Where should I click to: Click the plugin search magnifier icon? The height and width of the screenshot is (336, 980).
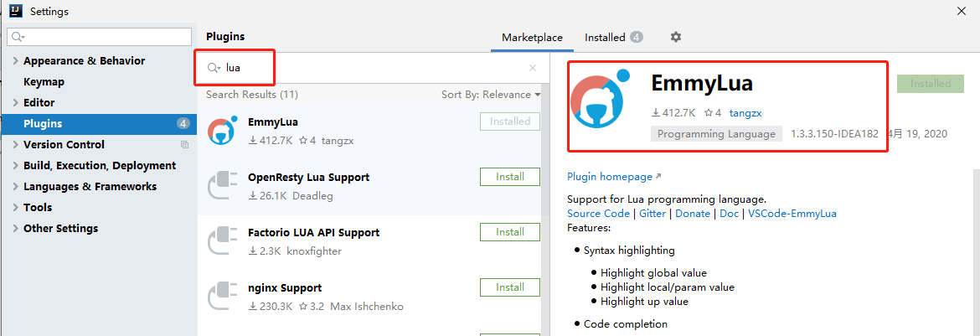(x=214, y=68)
